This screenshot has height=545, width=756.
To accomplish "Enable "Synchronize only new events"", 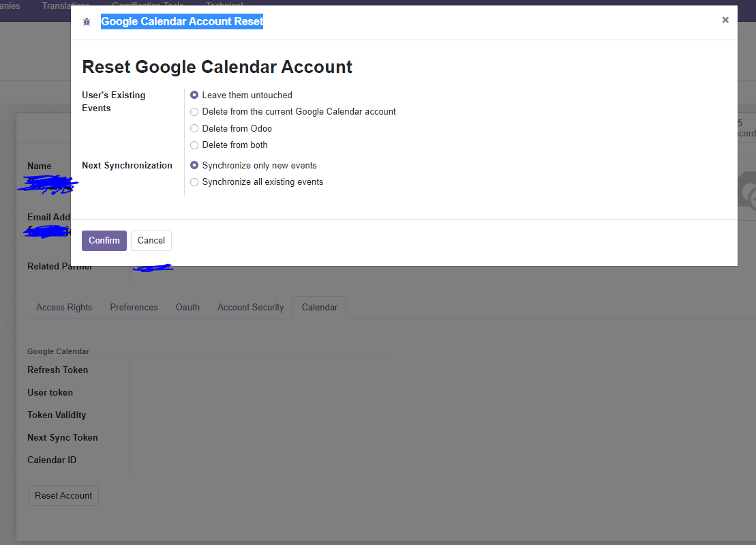I will click(194, 165).
